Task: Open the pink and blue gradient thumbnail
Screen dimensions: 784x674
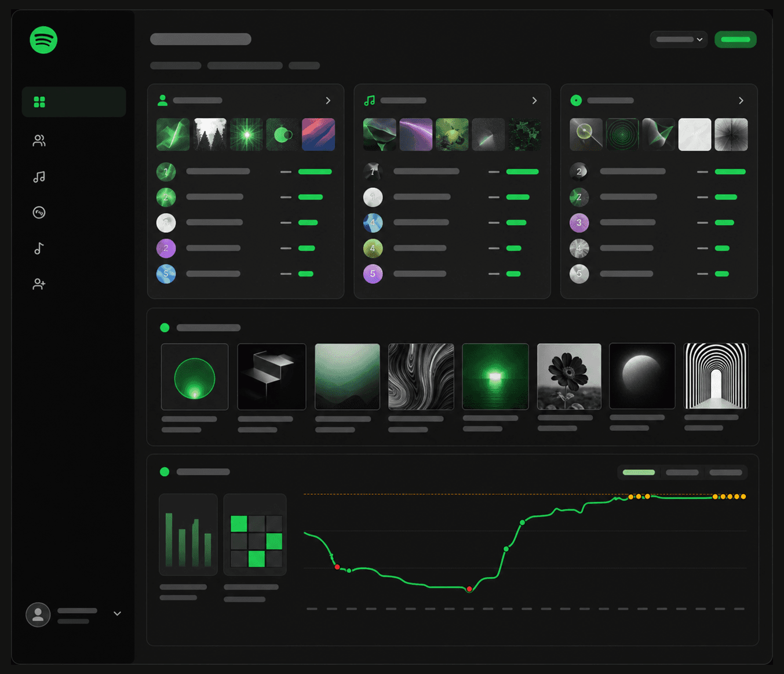Action: pyautogui.click(x=319, y=134)
